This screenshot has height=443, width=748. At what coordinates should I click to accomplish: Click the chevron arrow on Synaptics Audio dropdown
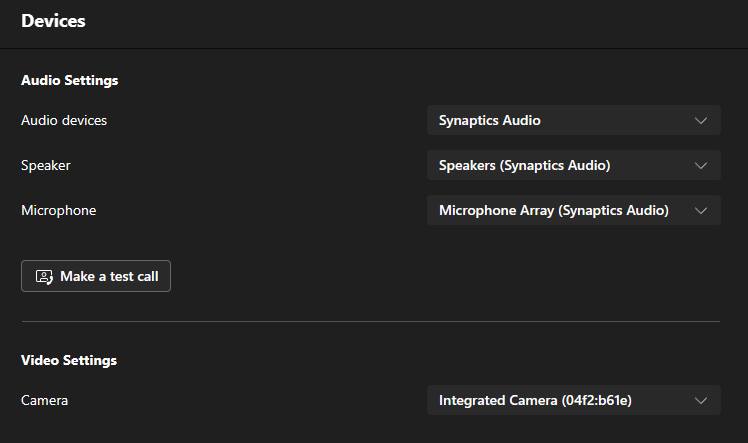coord(701,121)
